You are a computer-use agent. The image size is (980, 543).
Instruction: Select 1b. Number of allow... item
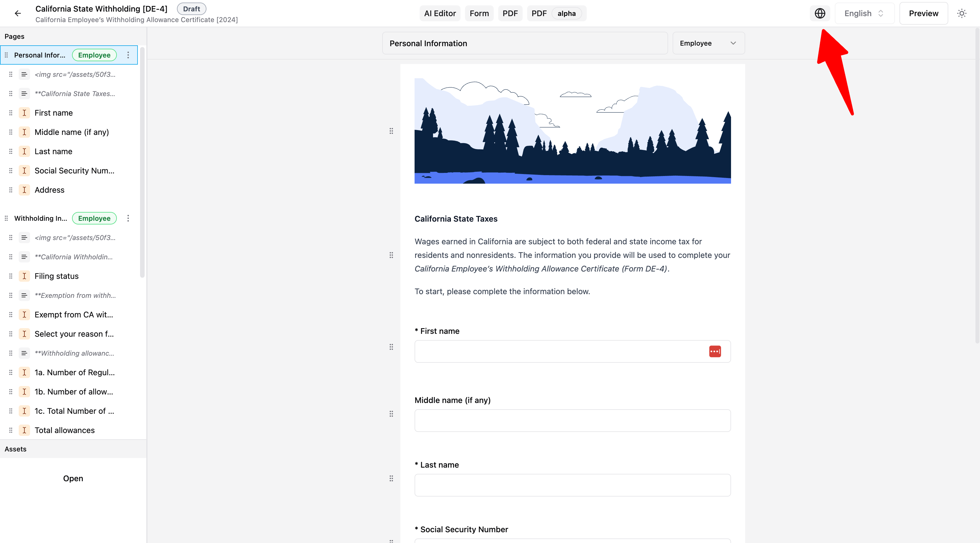(x=73, y=392)
